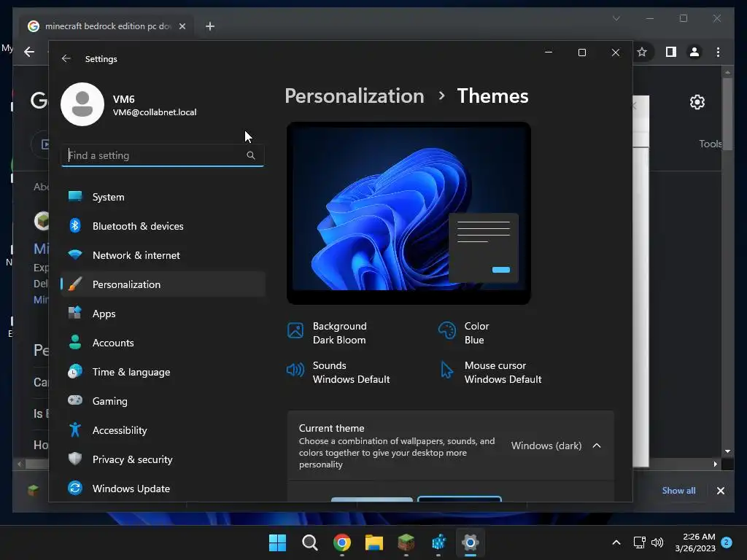Click the VM6 user avatar
Viewport: 747px width, 560px height.
tap(82, 104)
